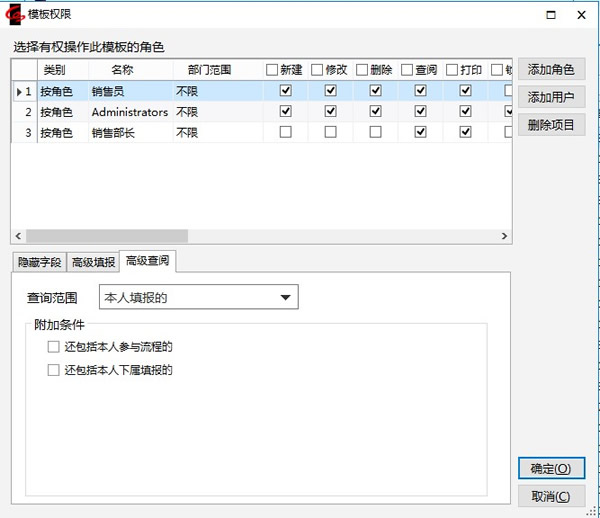Viewport: 600px width, 518px height.
Task: Enable 还包括本人下属填报的 option
Action: tap(54, 370)
